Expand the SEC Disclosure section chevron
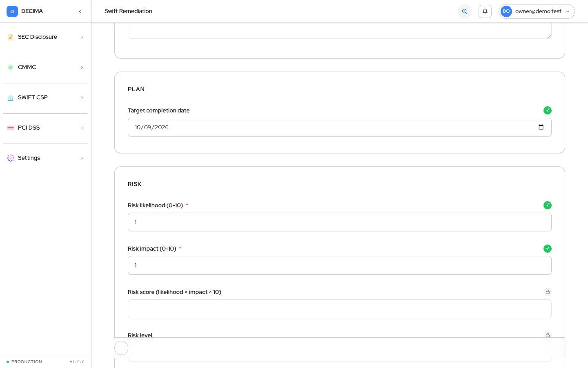The width and height of the screenshot is (588, 368). [82, 37]
